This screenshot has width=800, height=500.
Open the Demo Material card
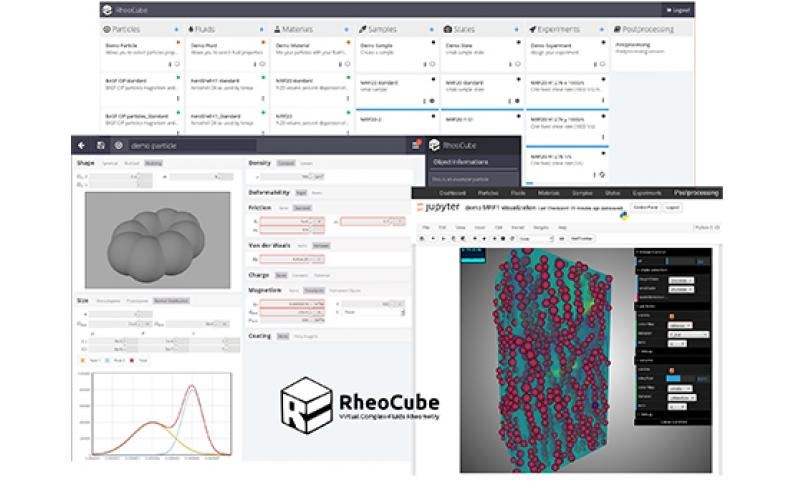tap(312, 54)
